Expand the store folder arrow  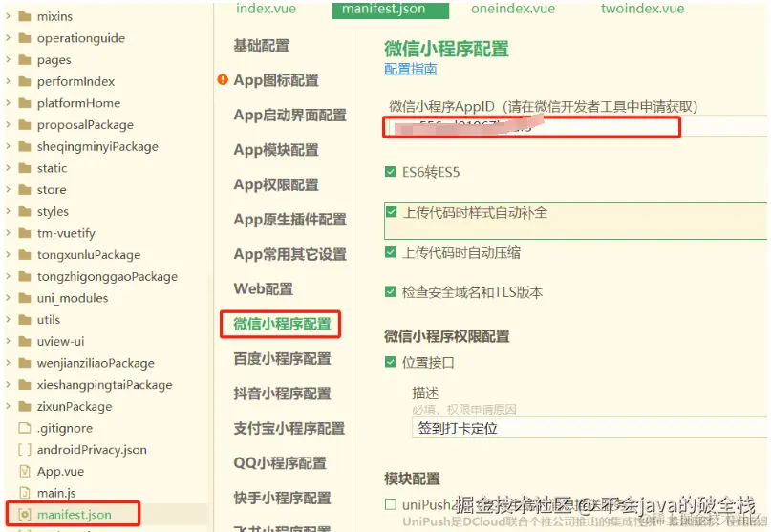[8, 190]
